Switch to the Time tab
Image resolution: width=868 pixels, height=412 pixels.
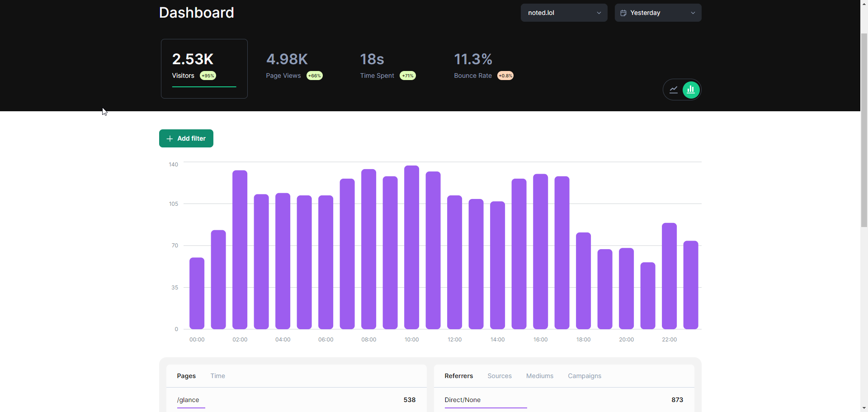(218, 376)
